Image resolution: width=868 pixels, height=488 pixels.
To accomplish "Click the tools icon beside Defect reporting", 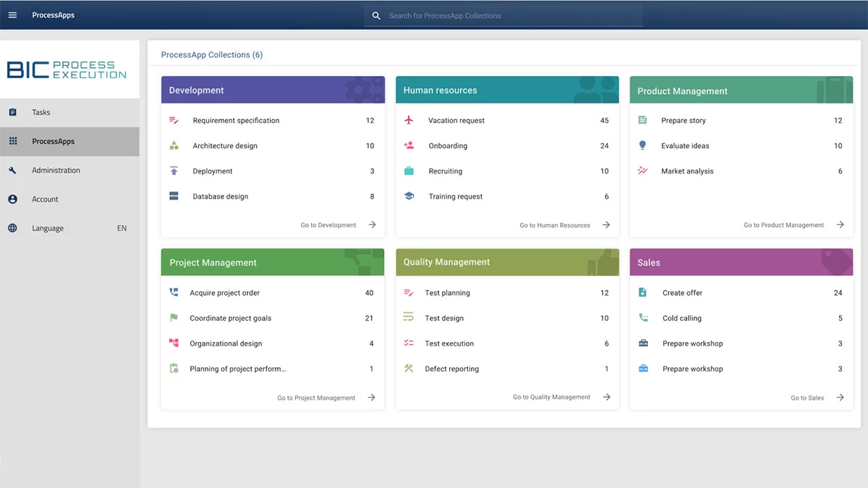I will point(409,368).
